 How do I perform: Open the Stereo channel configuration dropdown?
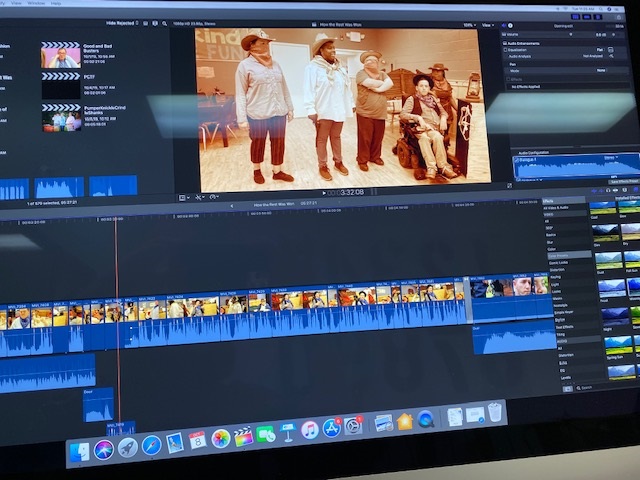coord(611,158)
